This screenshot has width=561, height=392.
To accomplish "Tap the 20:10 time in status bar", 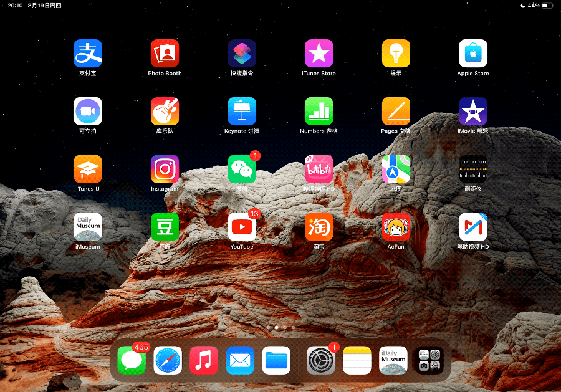I will pos(15,6).
